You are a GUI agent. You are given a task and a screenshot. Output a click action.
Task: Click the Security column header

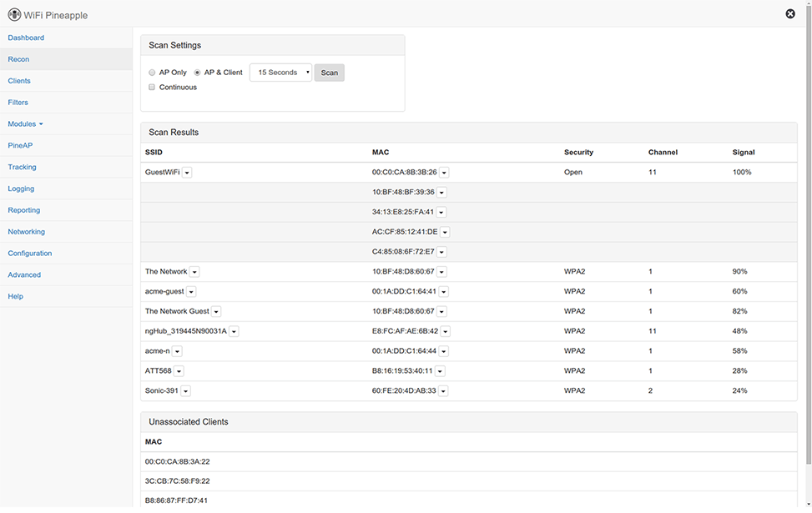(x=578, y=152)
